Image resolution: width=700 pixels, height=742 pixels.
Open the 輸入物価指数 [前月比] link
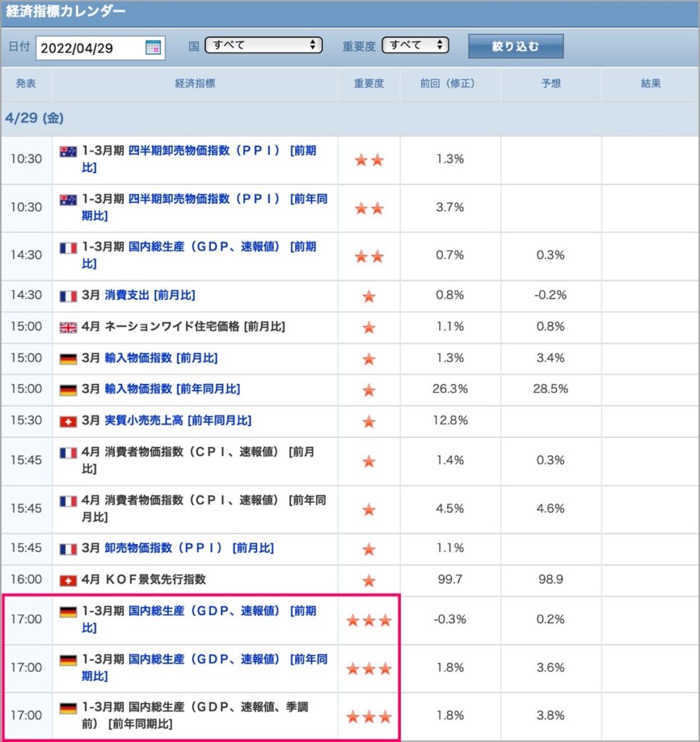[x=161, y=358]
